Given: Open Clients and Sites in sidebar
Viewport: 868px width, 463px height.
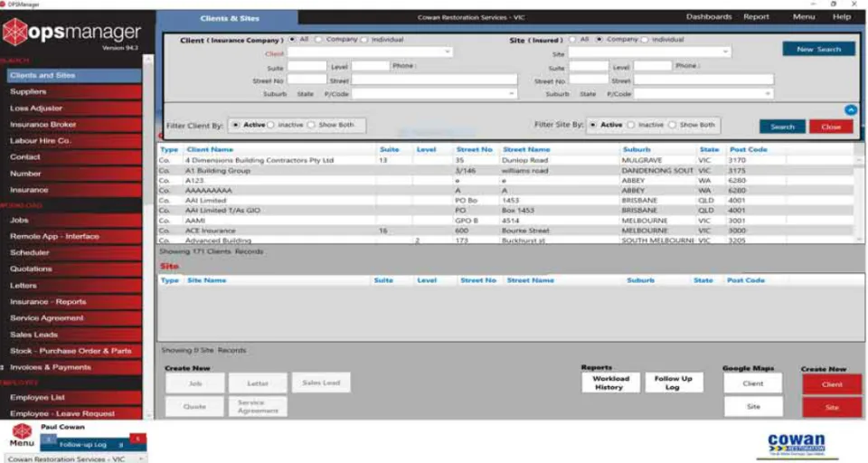Looking at the screenshot, I should (73, 75).
